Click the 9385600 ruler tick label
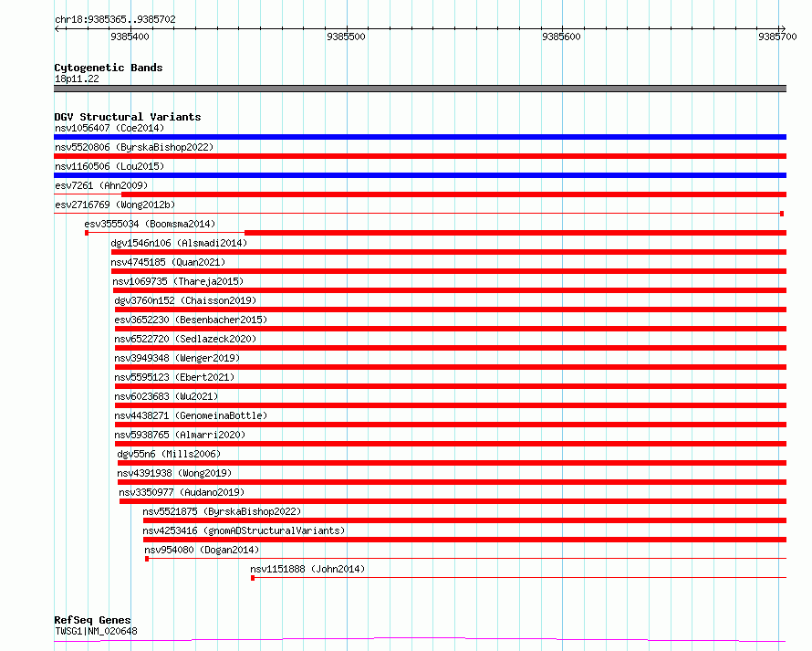The image size is (812, 651). tap(561, 37)
